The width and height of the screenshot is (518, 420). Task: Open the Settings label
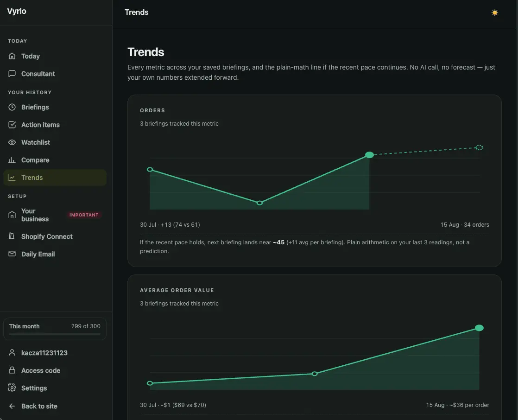click(x=34, y=388)
